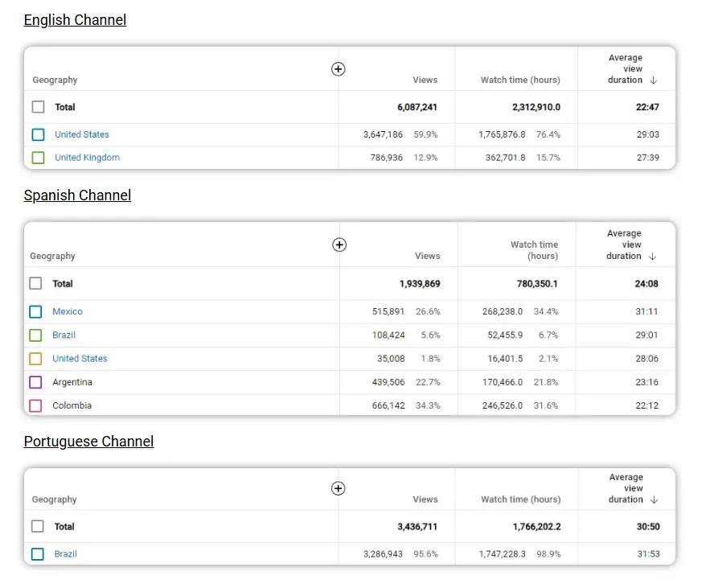This screenshot has height=588, width=706.
Task: Click the Views column header in the Spanish Channel table
Action: tap(427, 256)
